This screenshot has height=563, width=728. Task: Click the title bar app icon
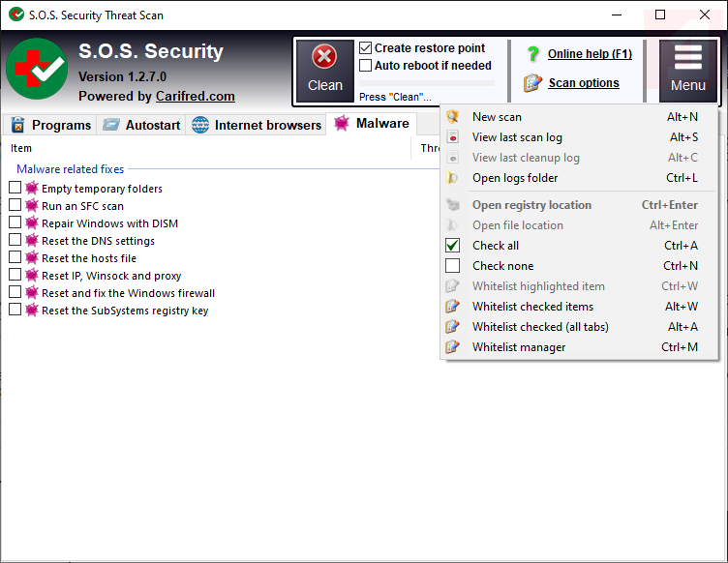(16, 15)
